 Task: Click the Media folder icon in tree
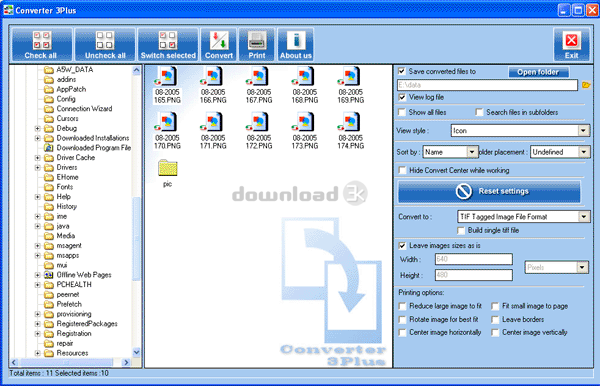coord(49,236)
